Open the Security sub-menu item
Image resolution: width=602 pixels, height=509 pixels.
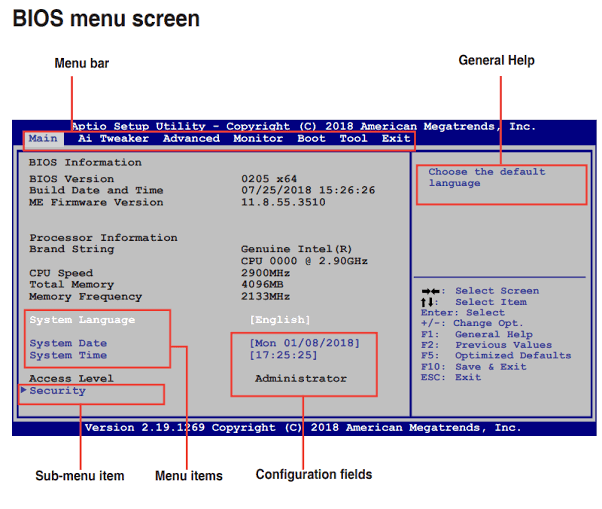(58, 391)
